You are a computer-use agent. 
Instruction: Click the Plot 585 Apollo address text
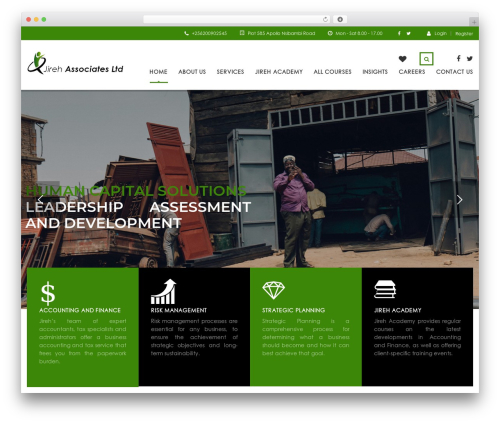click(x=281, y=33)
